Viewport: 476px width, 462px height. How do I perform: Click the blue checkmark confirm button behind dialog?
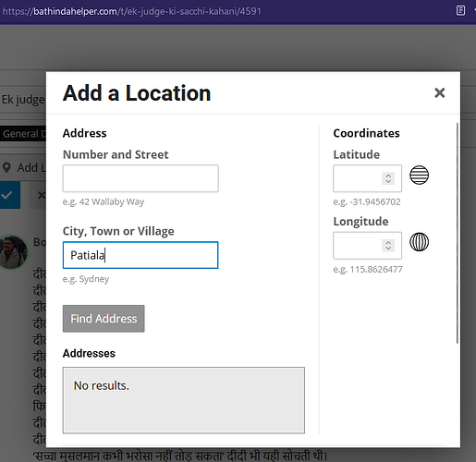[x=9, y=195]
